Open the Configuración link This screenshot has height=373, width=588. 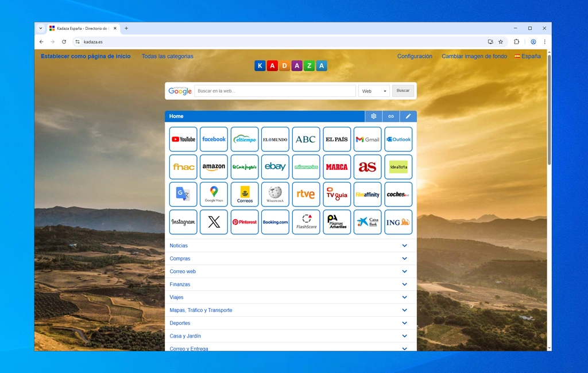coord(415,56)
